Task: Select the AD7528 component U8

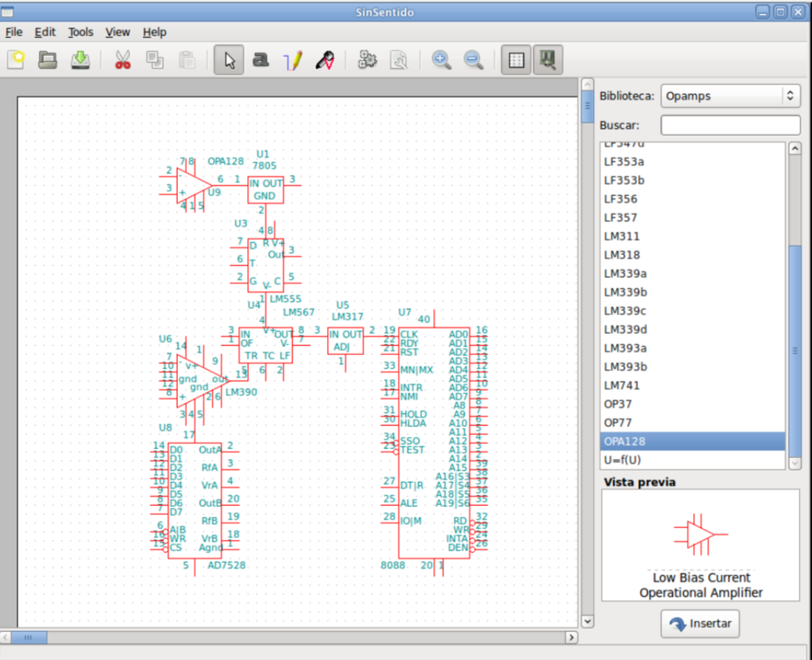Action: [x=194, y=500]
